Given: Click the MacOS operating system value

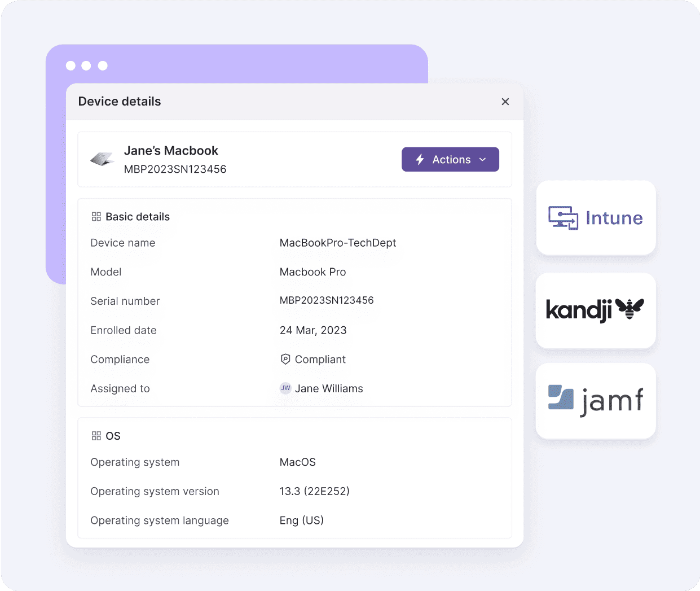Looking at the screenshot, I should (298, 462).
